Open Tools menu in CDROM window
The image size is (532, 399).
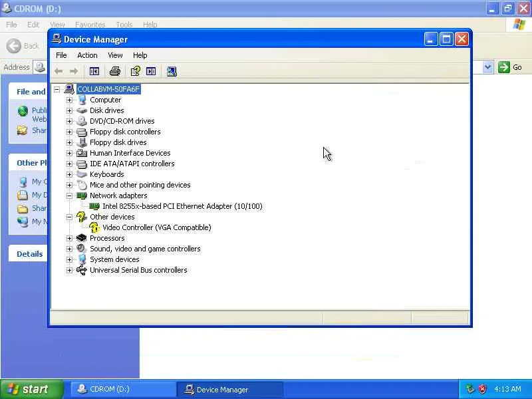[x=124, y=25]
